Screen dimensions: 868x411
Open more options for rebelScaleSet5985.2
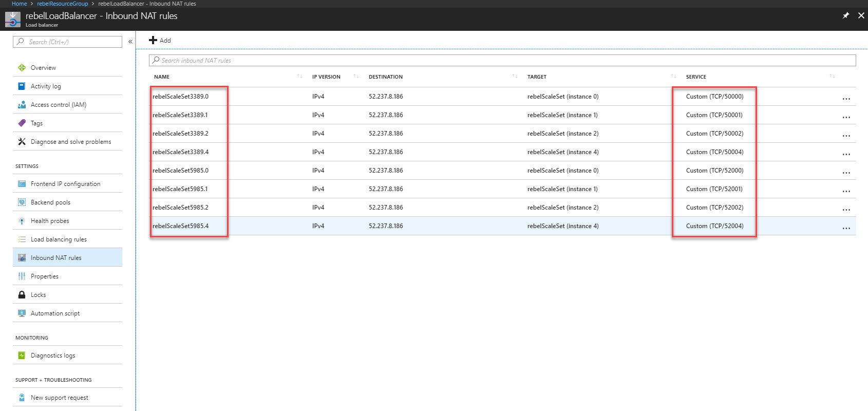pyautogui.click(x=846, y=209)
